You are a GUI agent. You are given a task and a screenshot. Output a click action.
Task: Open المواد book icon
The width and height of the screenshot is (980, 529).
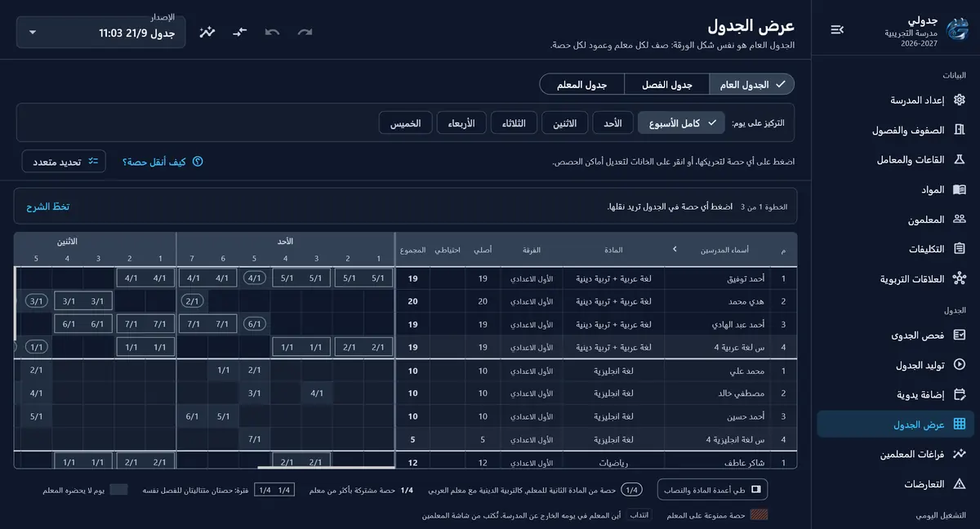coord(960,189)
